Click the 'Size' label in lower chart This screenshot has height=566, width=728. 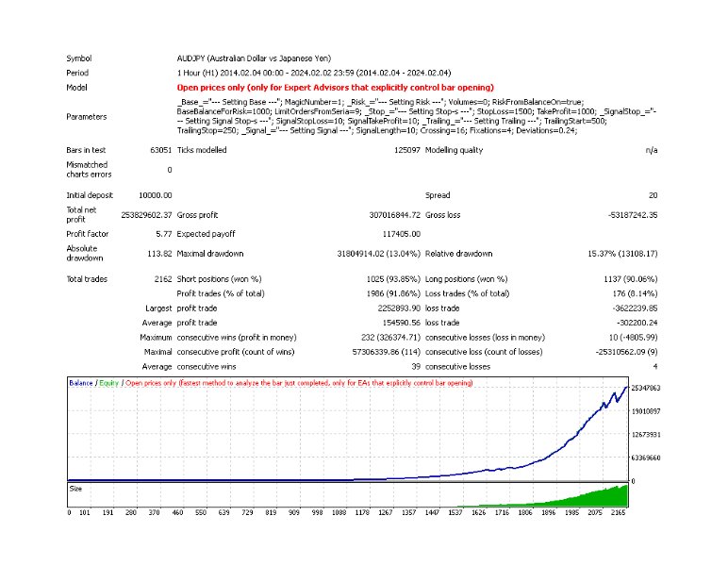click(76, 489)
